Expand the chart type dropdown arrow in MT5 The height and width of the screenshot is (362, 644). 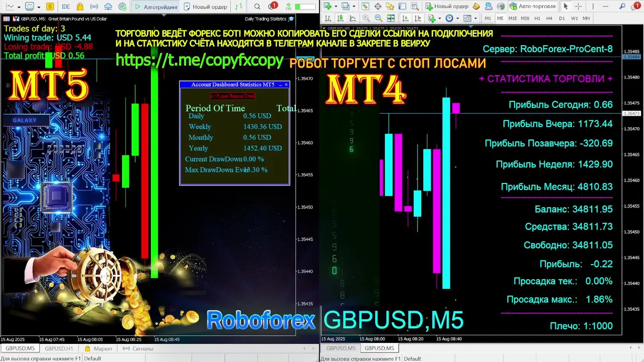[x=19, y=7]
